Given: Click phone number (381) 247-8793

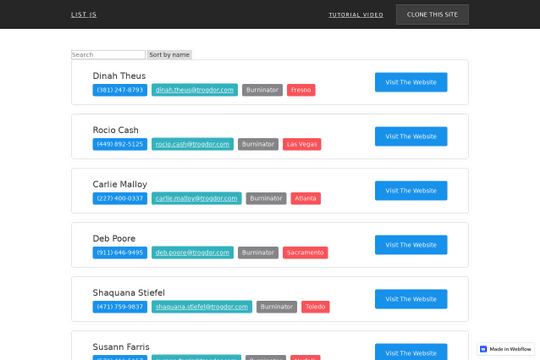Looking at the screenshot, I should (120, 90).
